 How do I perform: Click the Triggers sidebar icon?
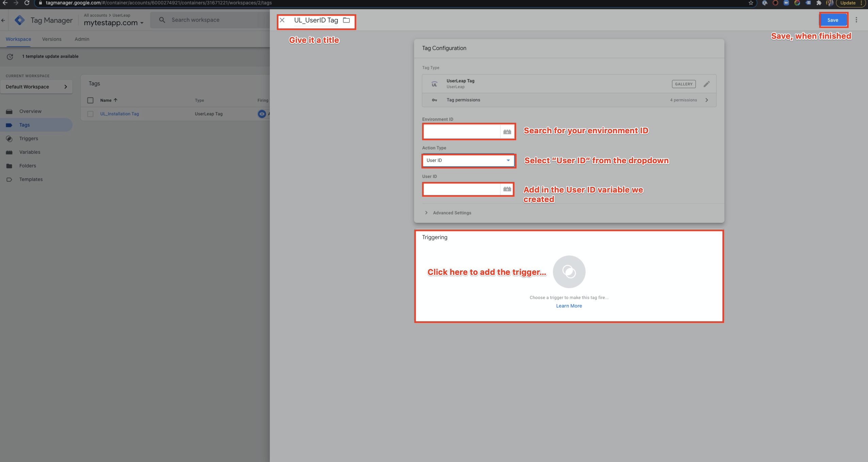[x=9, y=138]
